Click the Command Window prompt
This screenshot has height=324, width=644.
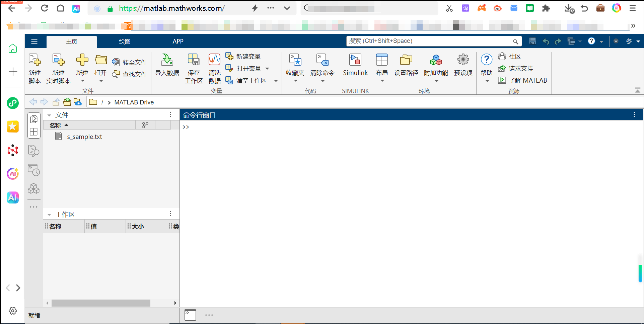pos(186,127)
